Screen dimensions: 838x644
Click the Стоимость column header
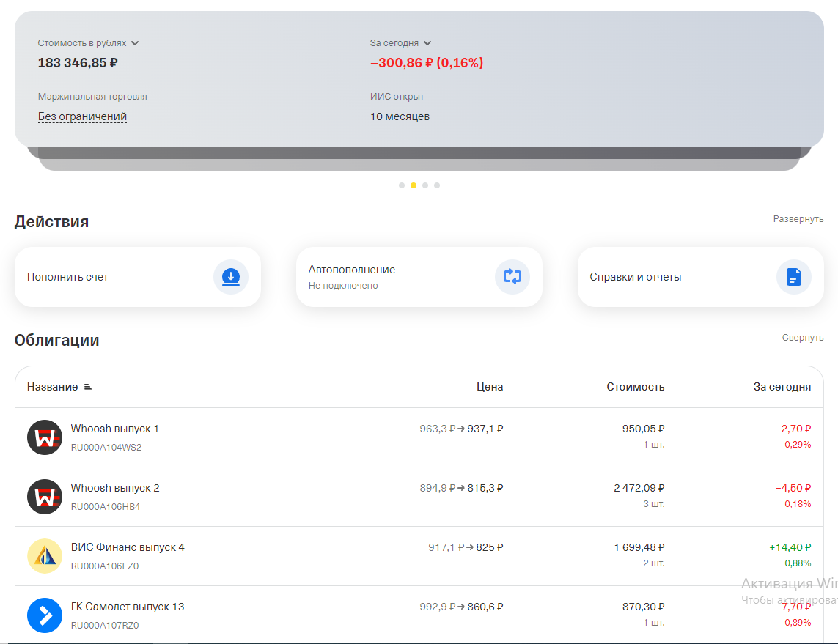pyautogui.click(x=636, y=387)
